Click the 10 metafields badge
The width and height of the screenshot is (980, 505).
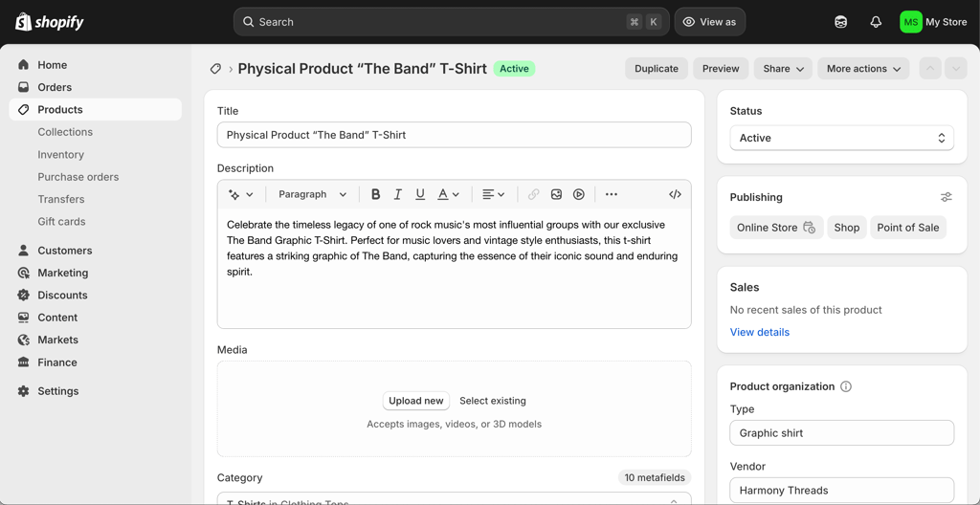click(655, 478)
